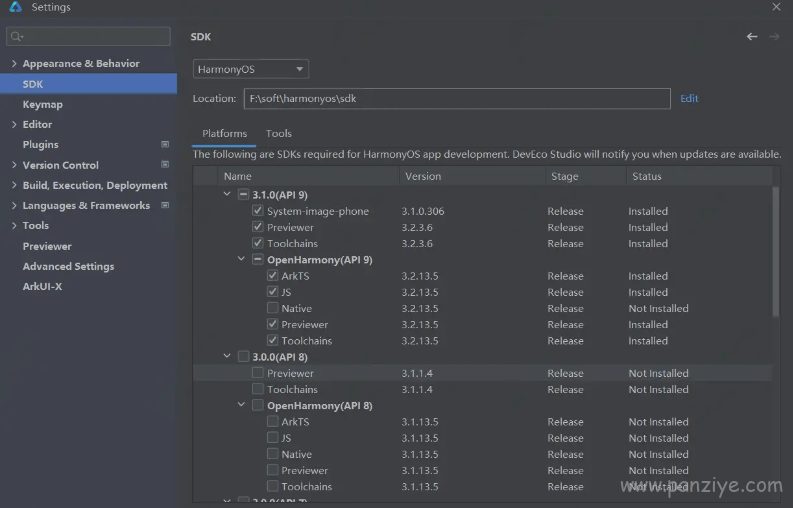Click the Stage column header
The image size is (793, 508).
(586, 176)
